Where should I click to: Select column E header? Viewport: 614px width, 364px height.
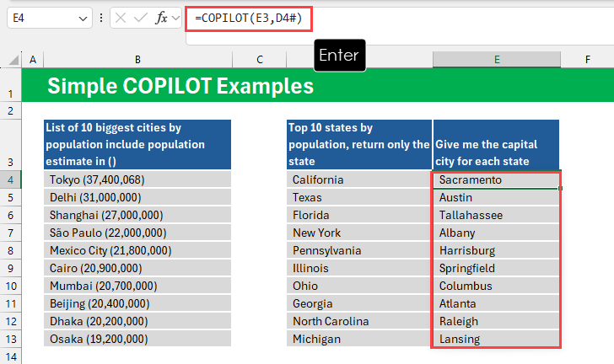pyautogui.click(x=497, y=60)
